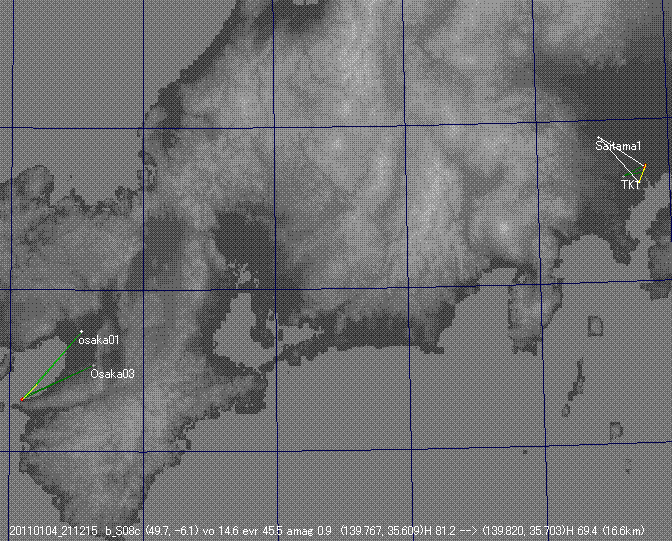Click the red meteor point southwest of Osaka
Image resolution: width=672 pixels, height=541 pixels.
tap(22, 400)
